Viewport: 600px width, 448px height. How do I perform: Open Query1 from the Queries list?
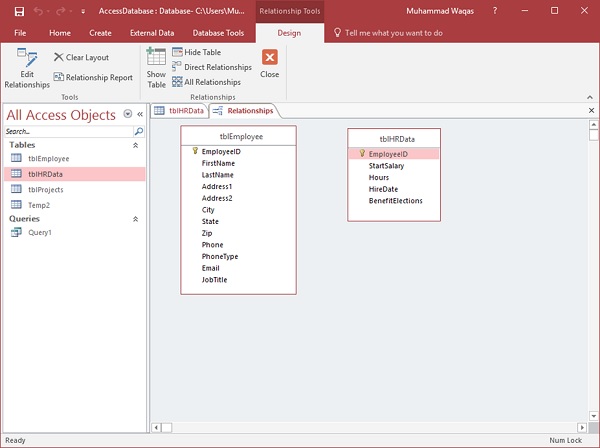click(39, 232)
